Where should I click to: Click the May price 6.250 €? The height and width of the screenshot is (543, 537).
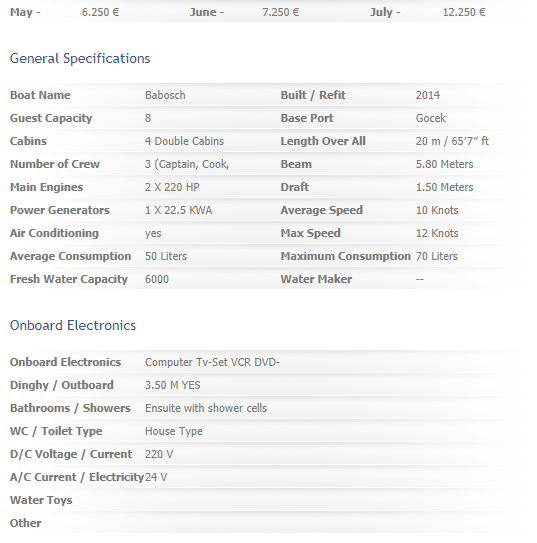pyautogui.click(x=100, y=12)
